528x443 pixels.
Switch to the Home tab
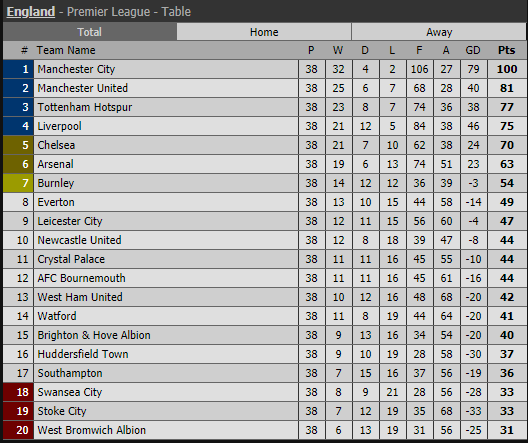[x=264, y=32]
